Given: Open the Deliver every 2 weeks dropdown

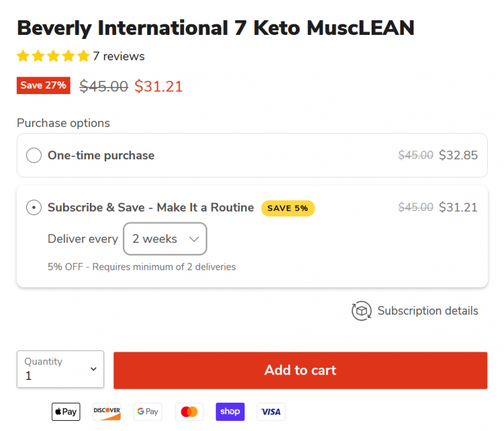Looking at the screenshot, I should click(x=165, y=239).
